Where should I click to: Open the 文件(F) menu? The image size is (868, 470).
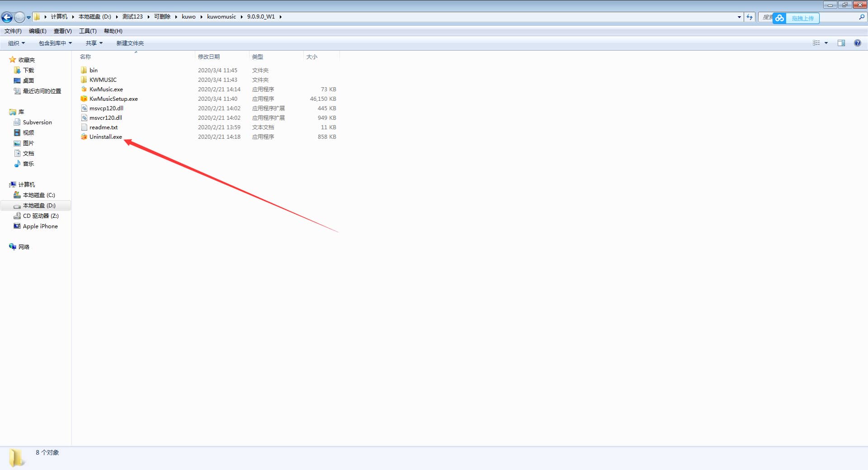[x=13, y=31]
